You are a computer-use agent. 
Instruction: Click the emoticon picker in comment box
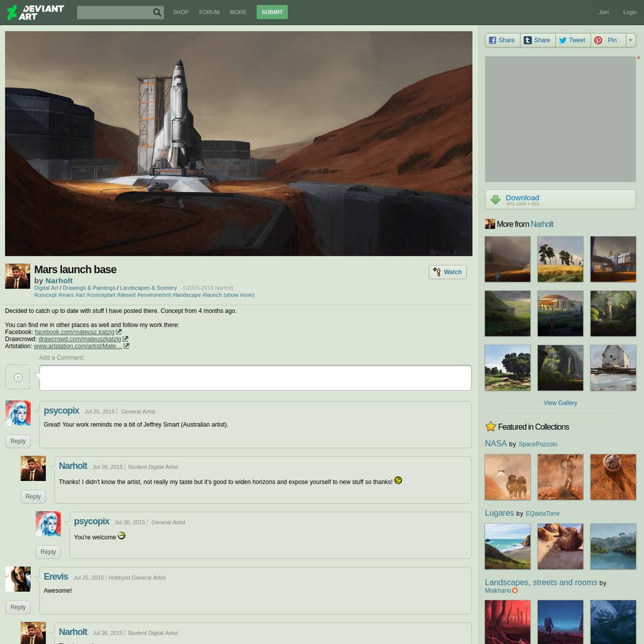[18, 377]
